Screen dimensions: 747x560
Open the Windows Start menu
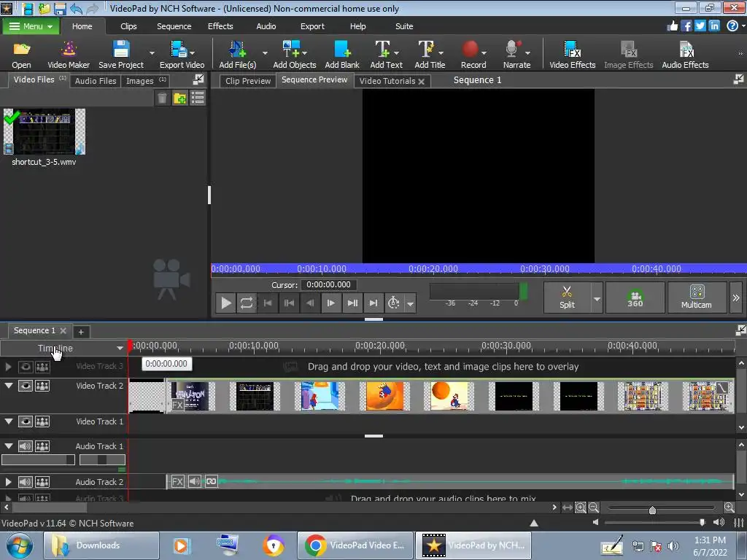(x=20, y=545)
